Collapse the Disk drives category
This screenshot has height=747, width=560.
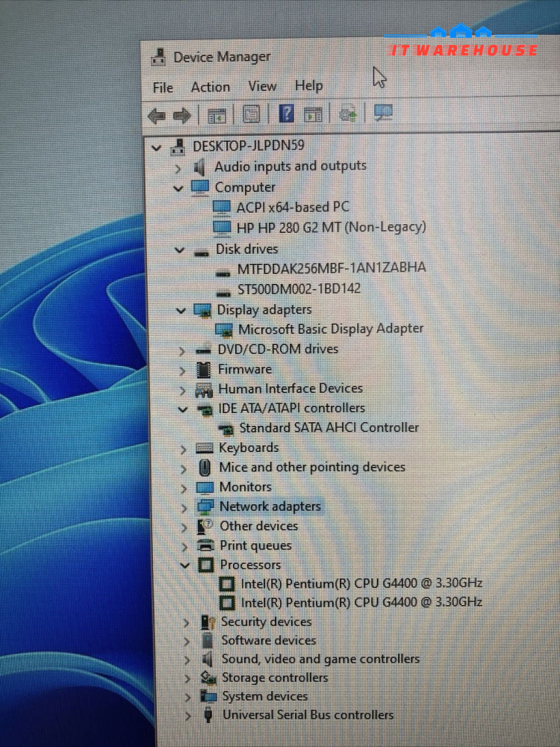179,250
